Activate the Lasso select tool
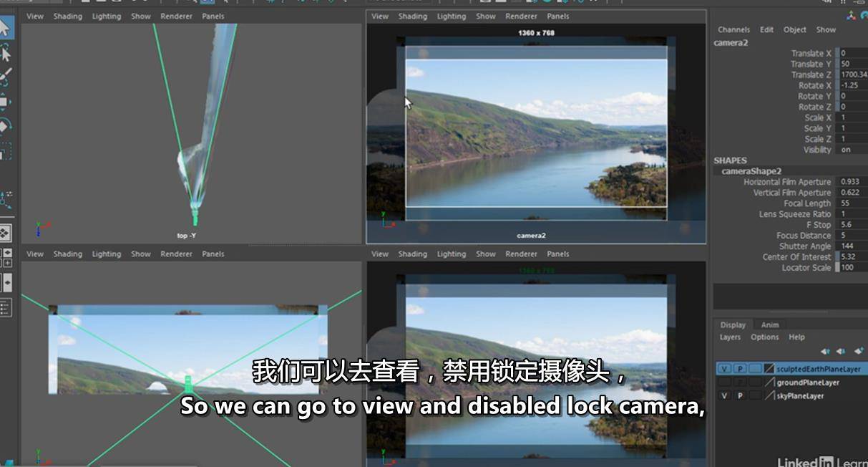 [x=4, y=53]
